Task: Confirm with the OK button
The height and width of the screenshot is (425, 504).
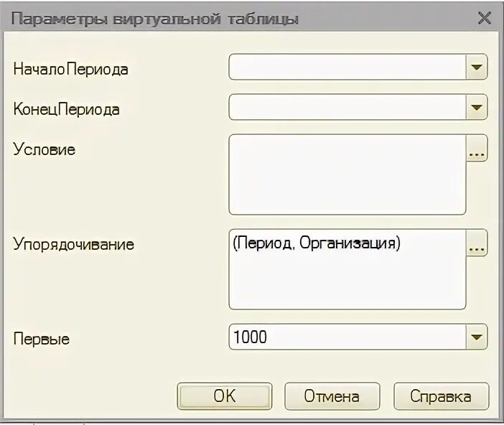Action: pyautogui.click(x=225, y=396)
